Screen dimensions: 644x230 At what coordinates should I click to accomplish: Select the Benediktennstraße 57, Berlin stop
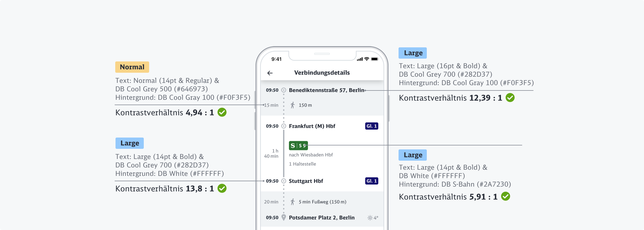(326, 90)
